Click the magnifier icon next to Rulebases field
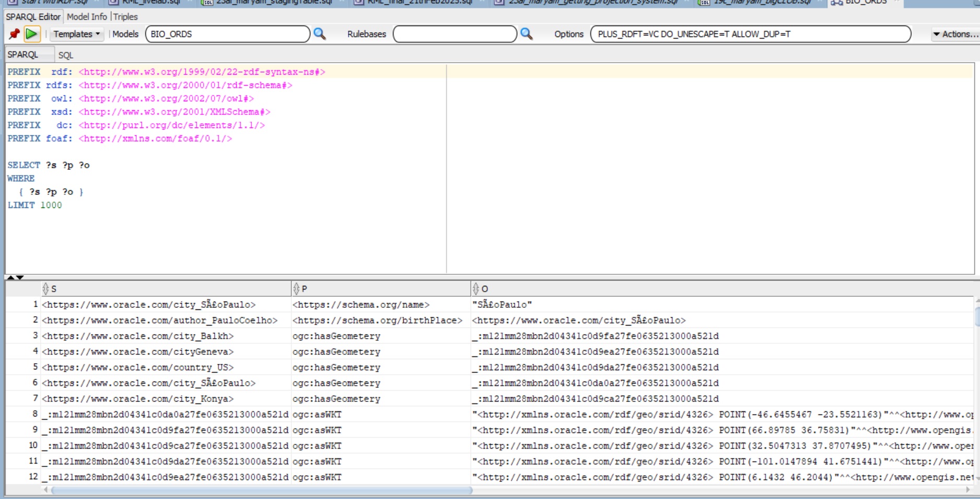Screen dimensions: 980x499 (526, 34)
